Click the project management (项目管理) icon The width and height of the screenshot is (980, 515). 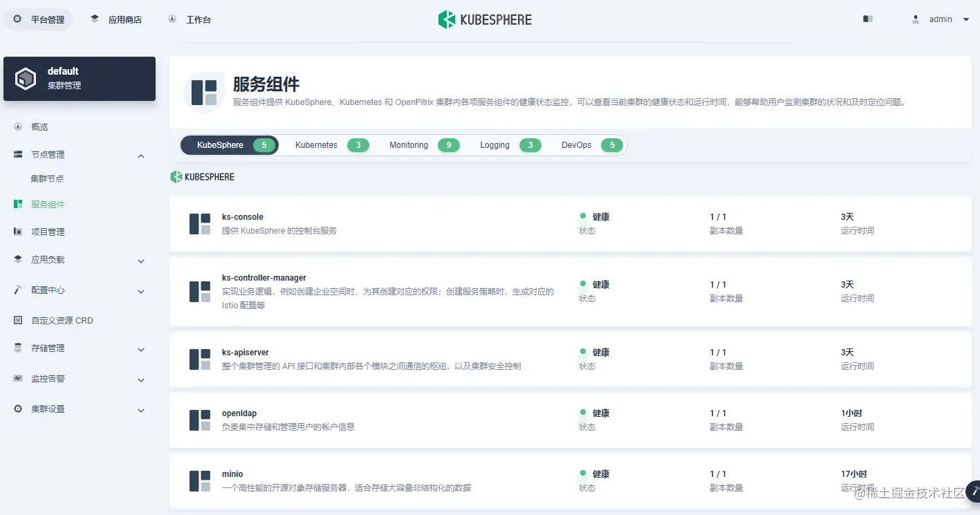pyautogui.click(x=18, y=232)
